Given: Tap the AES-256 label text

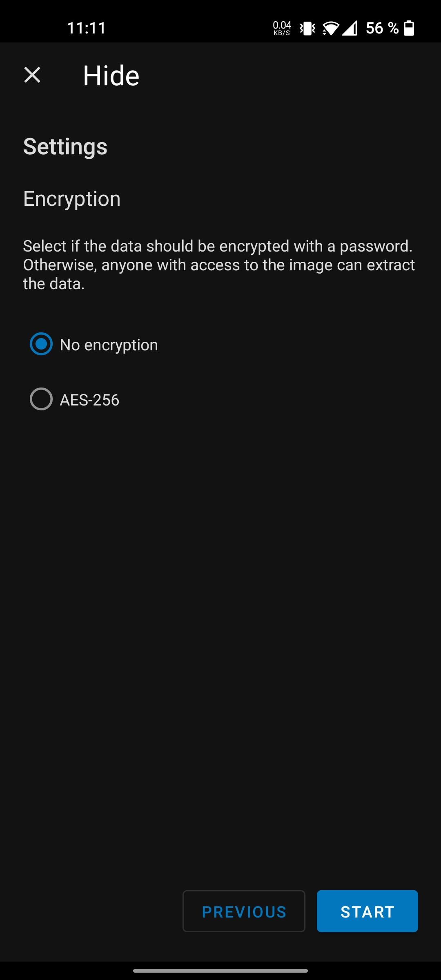Looking at the screenshot, I should pos(89,400).
